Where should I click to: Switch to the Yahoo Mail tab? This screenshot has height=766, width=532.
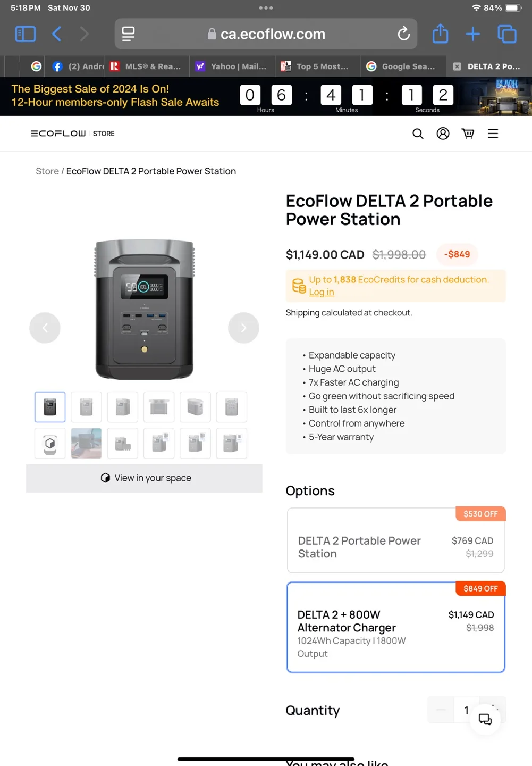[231, 66]
